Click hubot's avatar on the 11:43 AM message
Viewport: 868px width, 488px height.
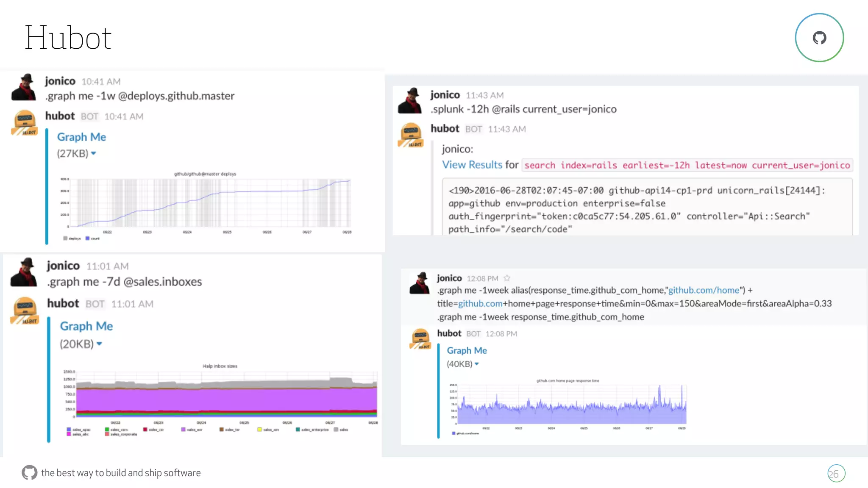[410, 135]
